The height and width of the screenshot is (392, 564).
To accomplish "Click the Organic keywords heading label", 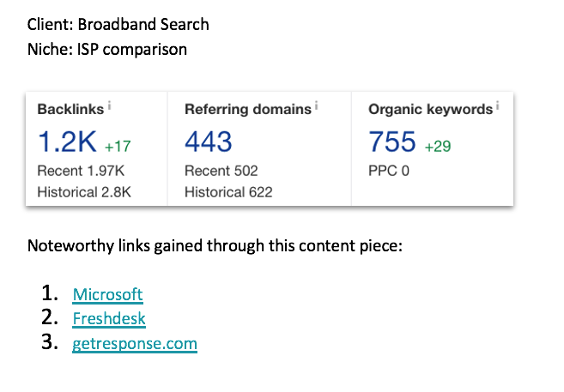I will (431, 109).
